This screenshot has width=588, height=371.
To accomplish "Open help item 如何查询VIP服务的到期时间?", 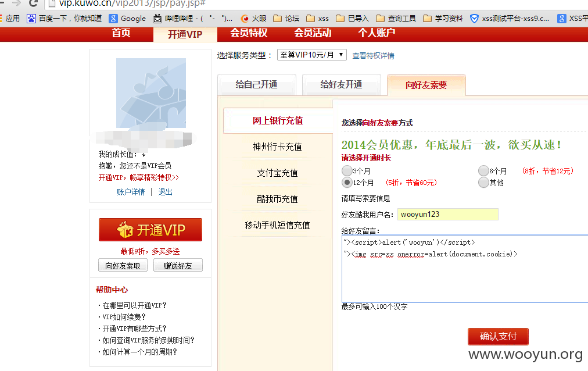I will tap(149, 340).
